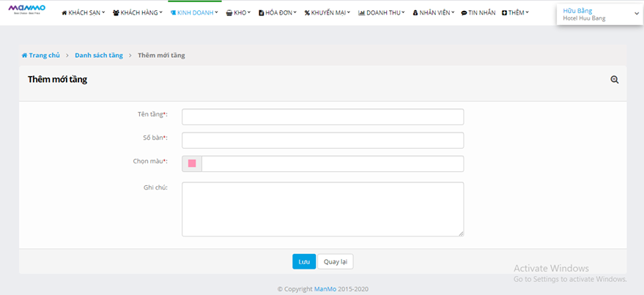This screenshot has height=295, width=644.
Task: Click the Lưu save button
Action: 303,261
